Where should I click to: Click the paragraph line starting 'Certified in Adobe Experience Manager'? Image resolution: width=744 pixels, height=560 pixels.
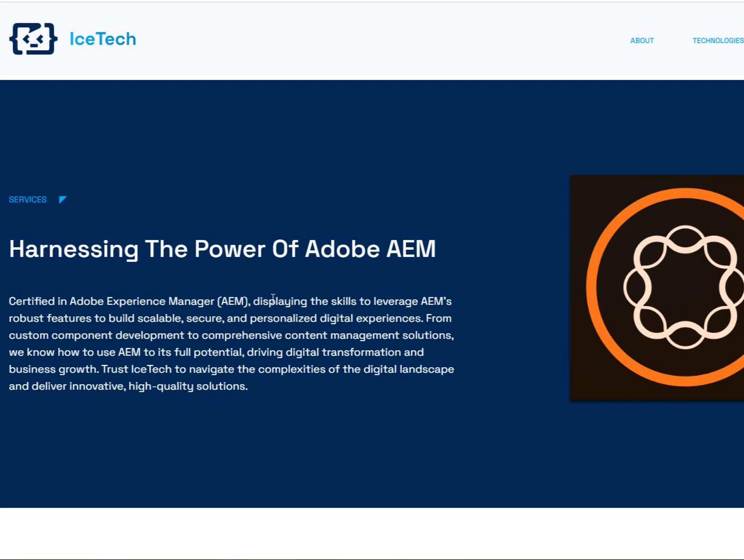[x=230, y=301]
